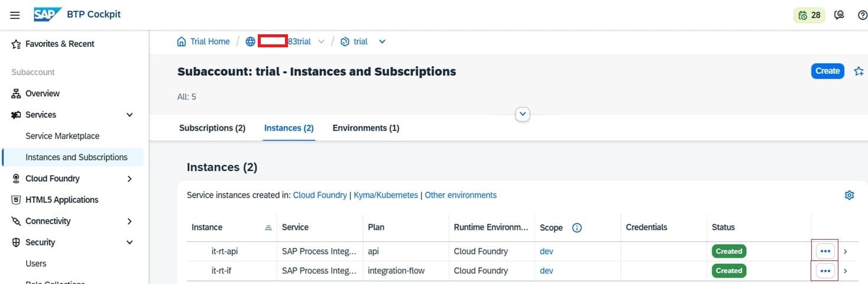
Task: Open the trial subaccount breadcrumb dropdown
Action: pyautogui.click(x=382, y=41)
